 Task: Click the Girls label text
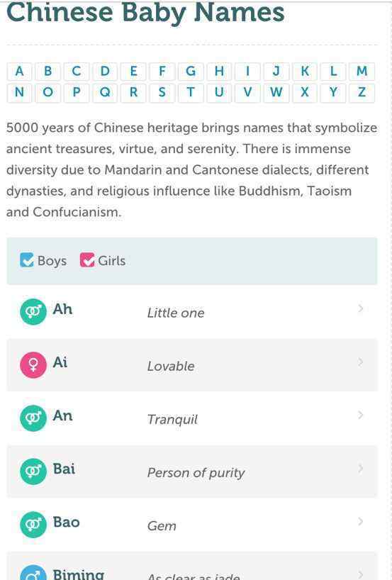(112, 261)
